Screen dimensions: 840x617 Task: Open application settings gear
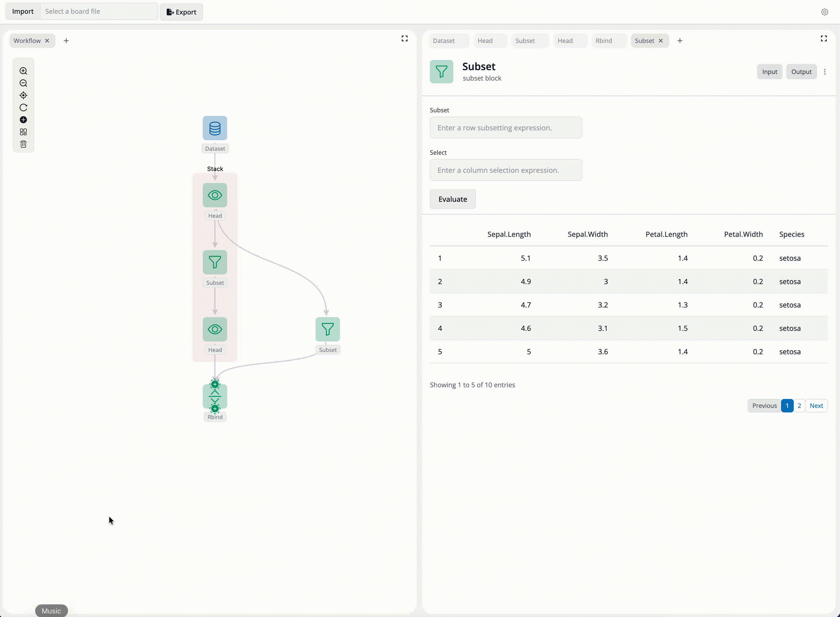(x=824, y=12)
